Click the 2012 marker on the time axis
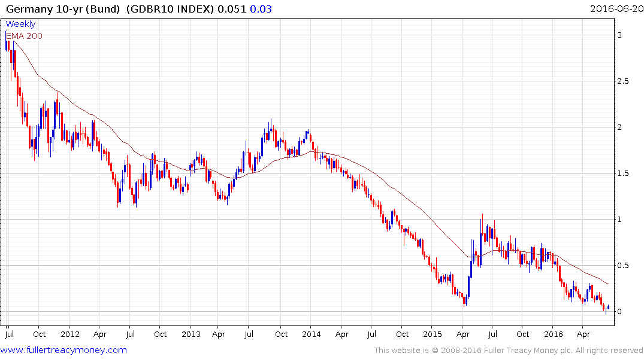Viewport: 644px width, 359px height. point(70,334)
